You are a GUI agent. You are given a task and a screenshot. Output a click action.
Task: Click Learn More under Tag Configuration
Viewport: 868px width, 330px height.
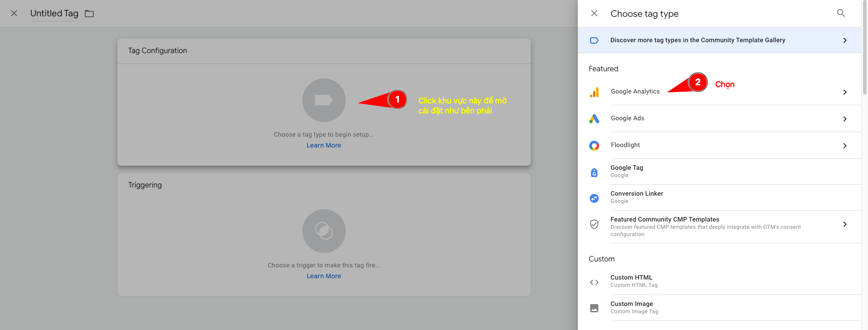point(324,145)
